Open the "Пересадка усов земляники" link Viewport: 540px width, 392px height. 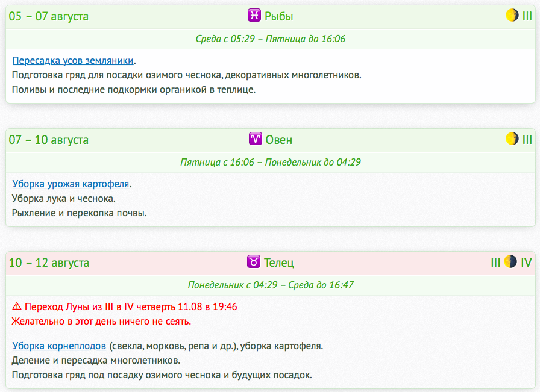(x=73, y=61)
